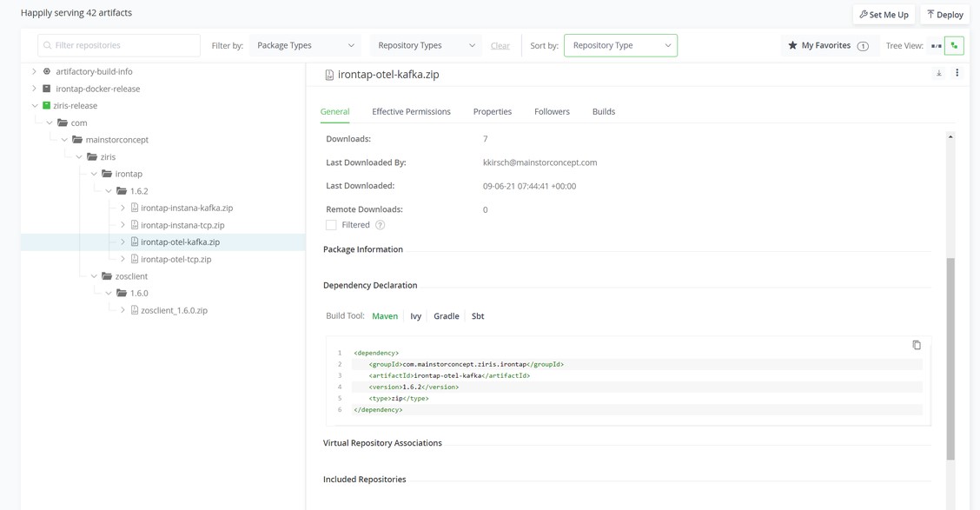Select Gradle build tool
This screenshot has width=980, height=510.
(447, 316)
